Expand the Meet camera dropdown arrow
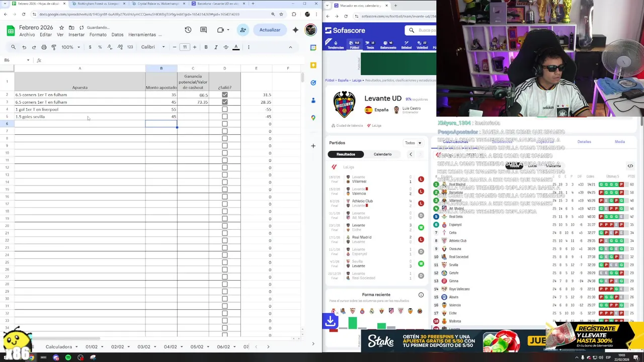Screen dimensions: 644x362 pos(228,30)
